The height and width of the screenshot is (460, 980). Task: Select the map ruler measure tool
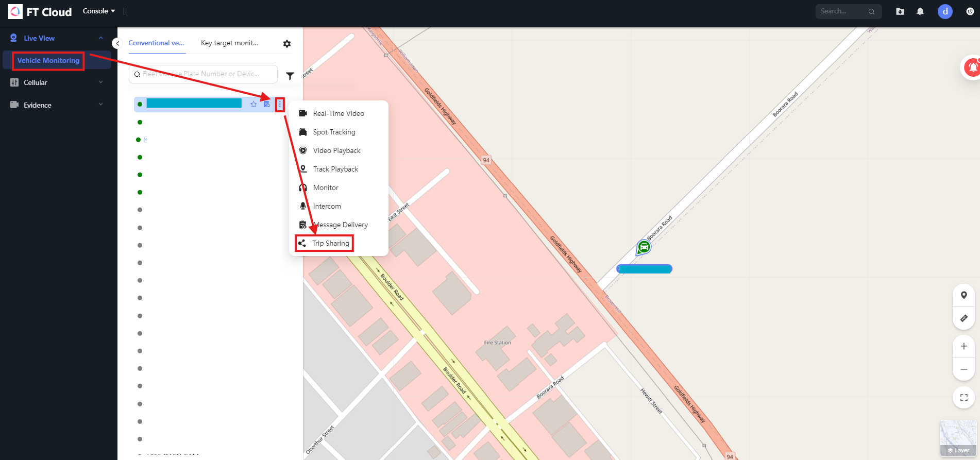pos(964,318)
